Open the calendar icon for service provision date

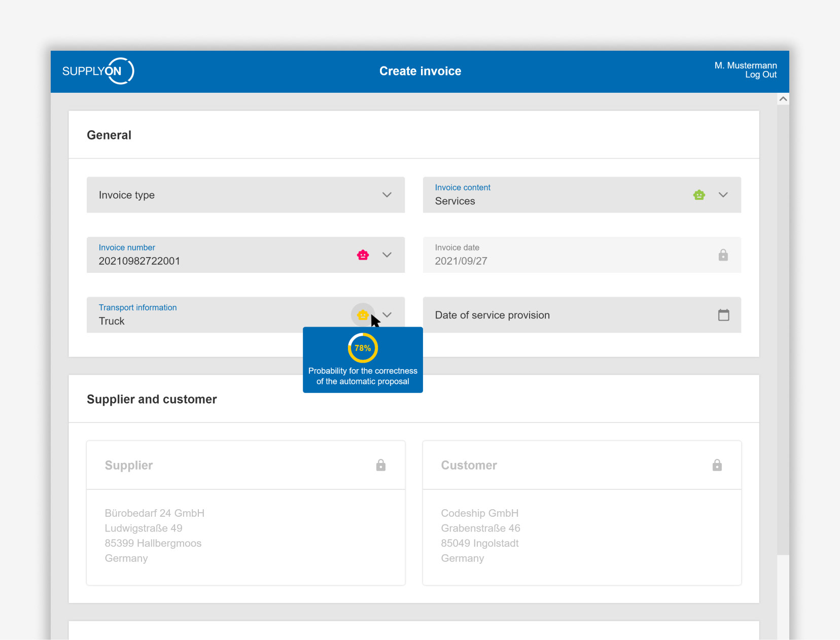coord(724,315)
